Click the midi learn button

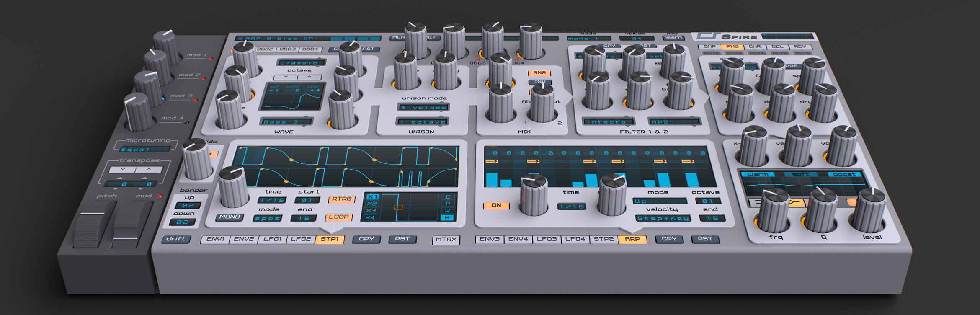[674, 38]
